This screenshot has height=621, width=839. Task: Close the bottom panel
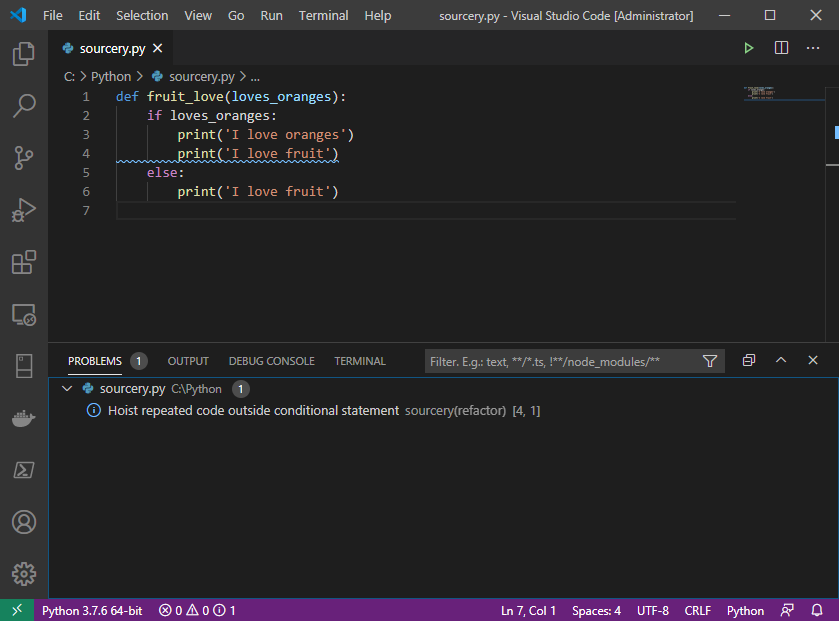[x=813, y=361]
